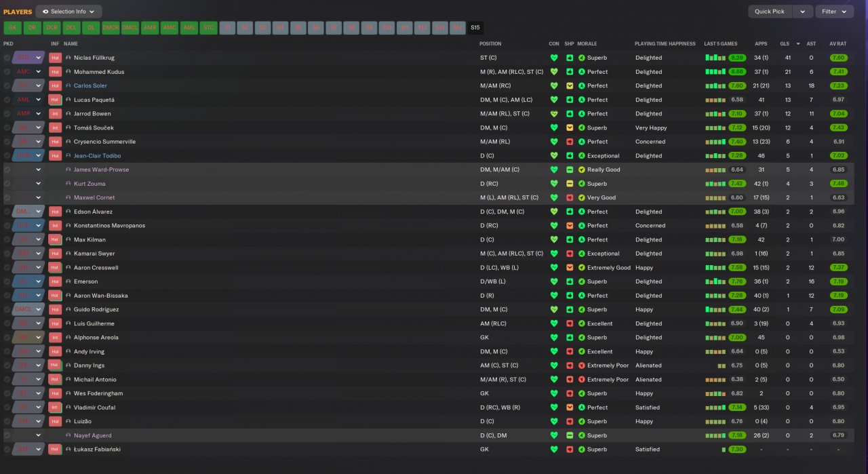Click Guido Rodríguez's condition heart icon

click(554, 310)
